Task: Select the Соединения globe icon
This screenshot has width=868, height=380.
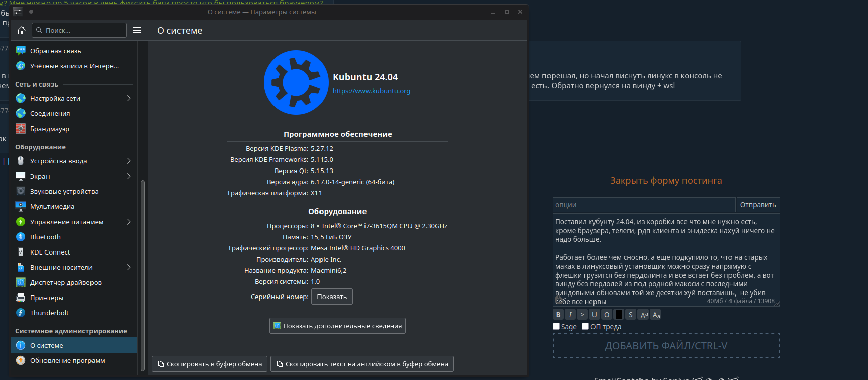Action: pyautogui.click(x=21, y=113)
